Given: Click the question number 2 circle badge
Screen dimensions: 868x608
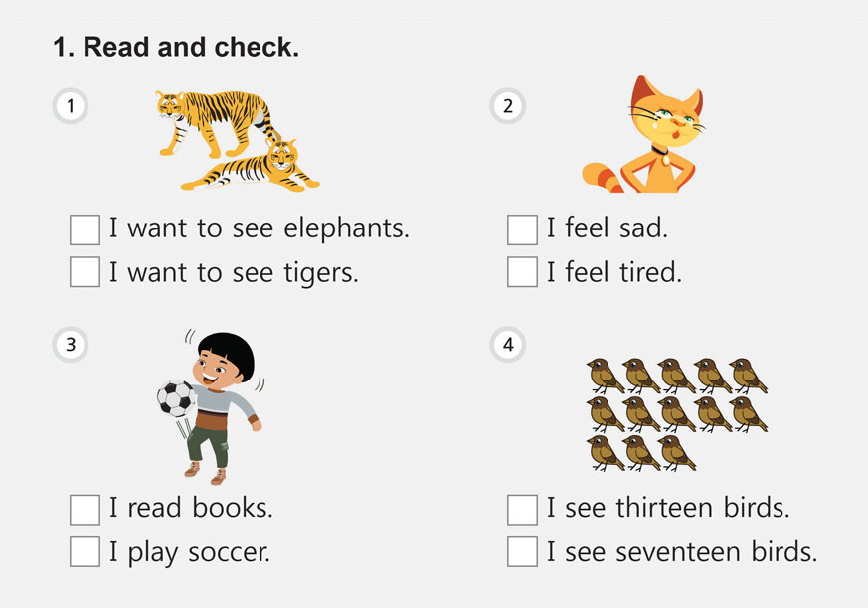Looking at the screenshot, I should 509,106.
